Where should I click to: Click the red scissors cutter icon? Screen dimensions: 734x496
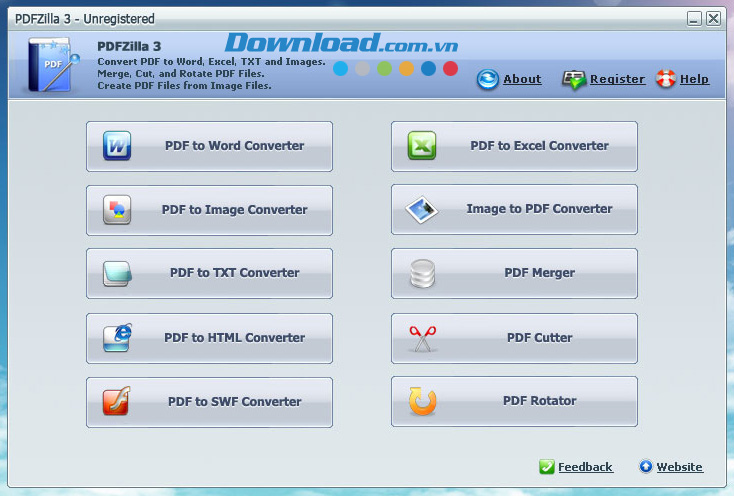(x=423, y=338)
